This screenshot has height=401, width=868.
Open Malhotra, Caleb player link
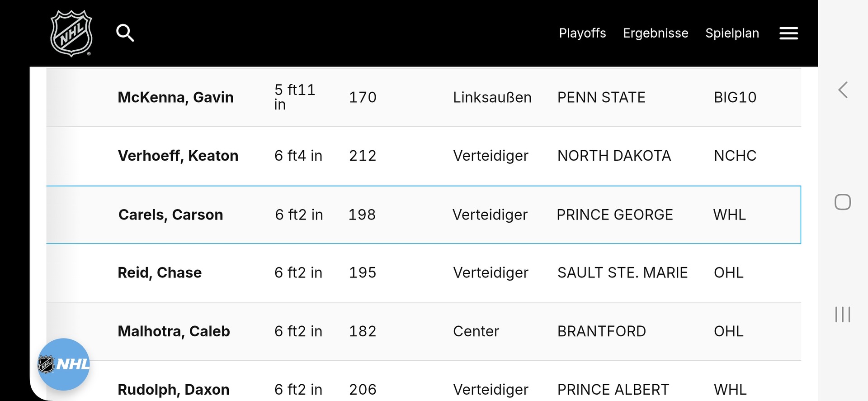(x=174, y=331)
